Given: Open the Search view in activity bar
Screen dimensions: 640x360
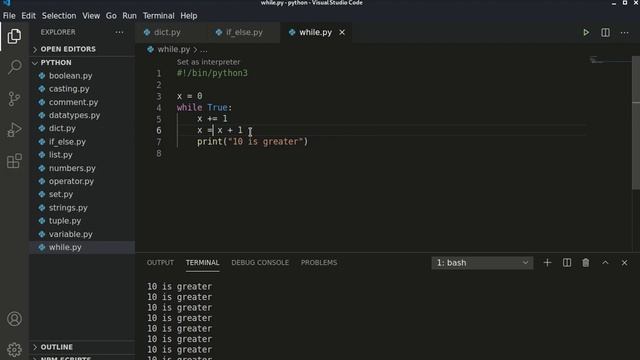Looking at the screenshot, I should pos(14,67).
